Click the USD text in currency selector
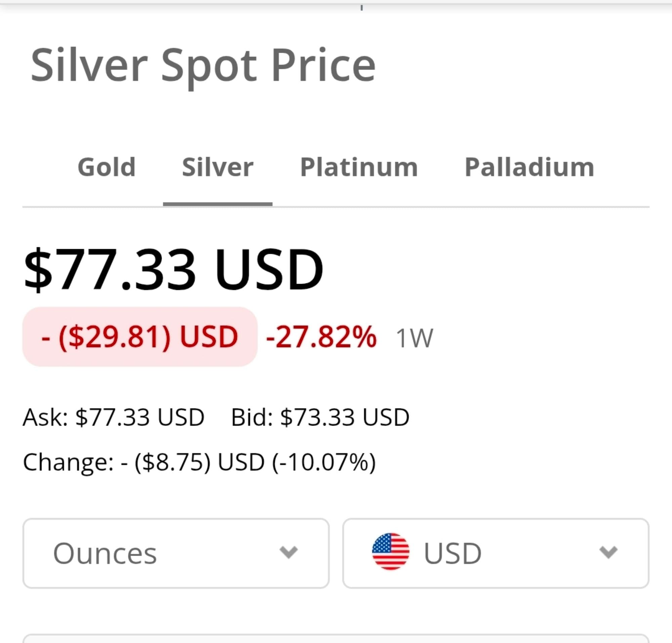This screenshot has height=643, width=672. pyautogui.click(x=453, y=554)
